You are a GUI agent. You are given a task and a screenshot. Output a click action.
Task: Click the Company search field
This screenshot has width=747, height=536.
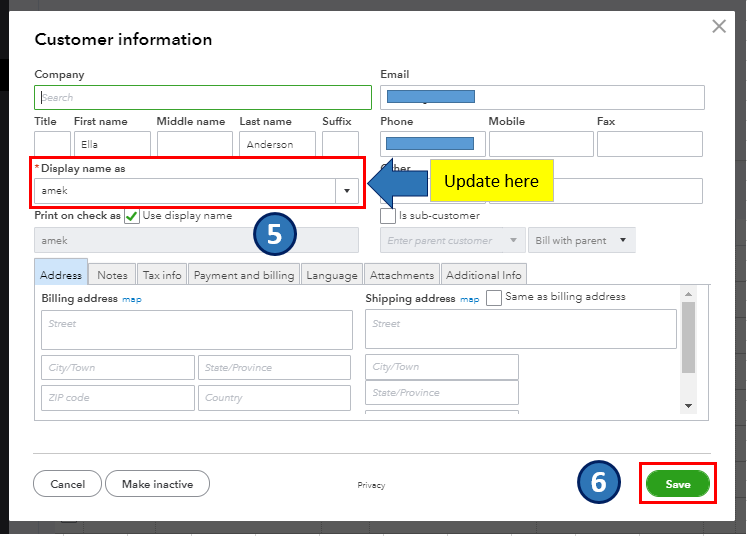pos(203,97)
